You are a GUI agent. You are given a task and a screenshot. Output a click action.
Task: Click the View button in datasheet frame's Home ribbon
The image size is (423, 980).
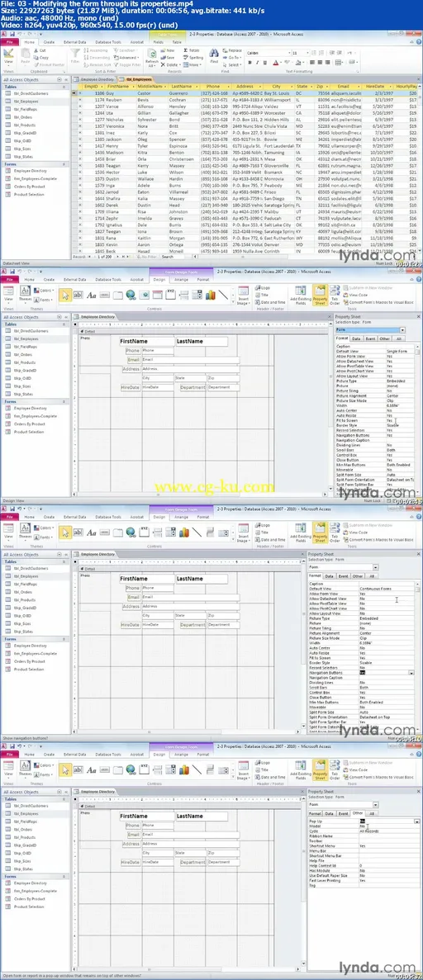pos(9,58)
